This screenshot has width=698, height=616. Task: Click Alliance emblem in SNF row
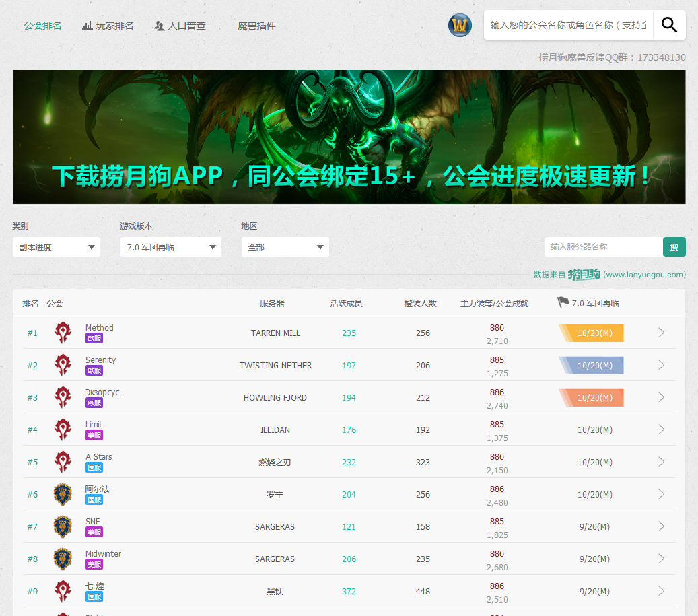point(63,526)
